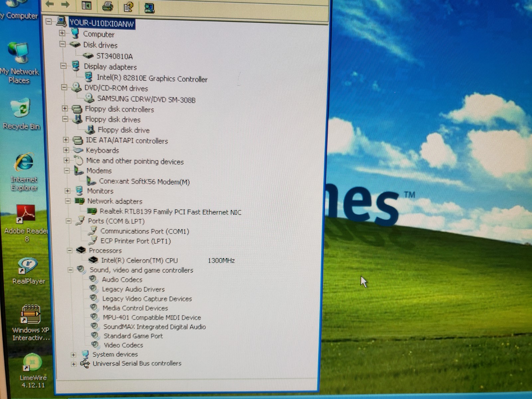Select the YOUR-U10IXI0ANW computer name label
The height and width of the screenshot is (399, 532).
[102, 23]
